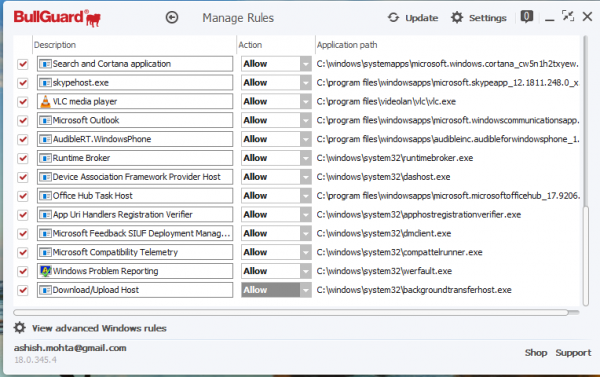Screen dimensions: 600x377
Task: Open the Action dropdown for Runtime Broker
Action: (305, 158)
